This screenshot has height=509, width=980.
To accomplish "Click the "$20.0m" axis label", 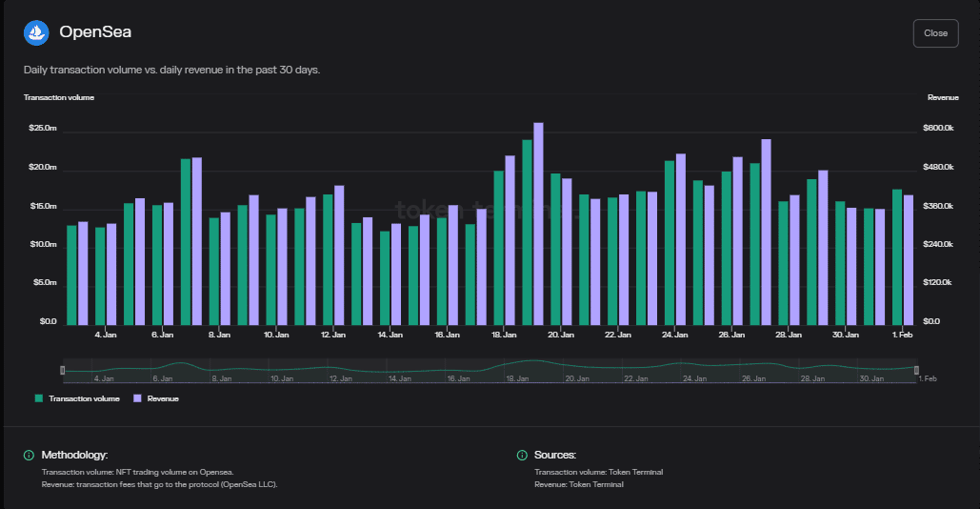I will (43, 168).
